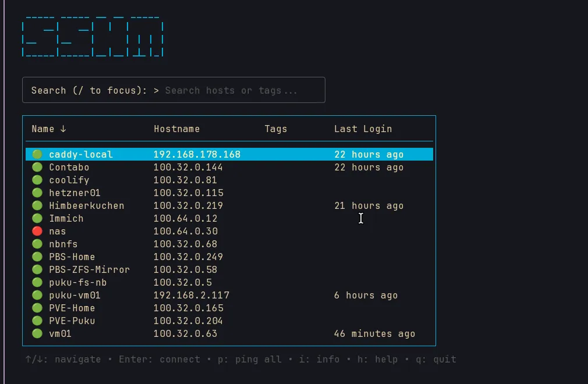Click the red status indicator for nas

pyautogui.click(x=37, y=231)
